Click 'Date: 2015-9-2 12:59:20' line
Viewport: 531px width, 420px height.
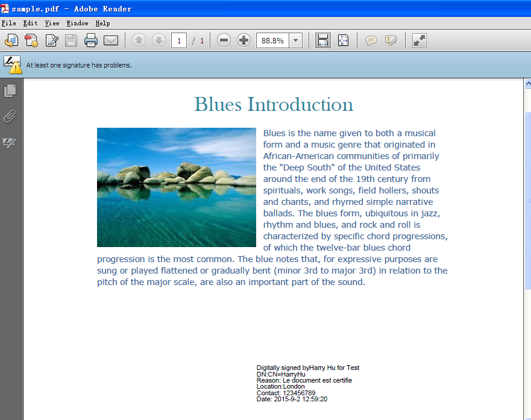pyautogui.click(x=292, y=399)
